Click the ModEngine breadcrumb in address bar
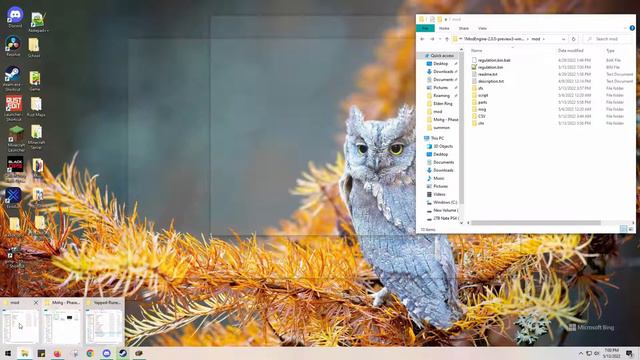 (494, 39)
